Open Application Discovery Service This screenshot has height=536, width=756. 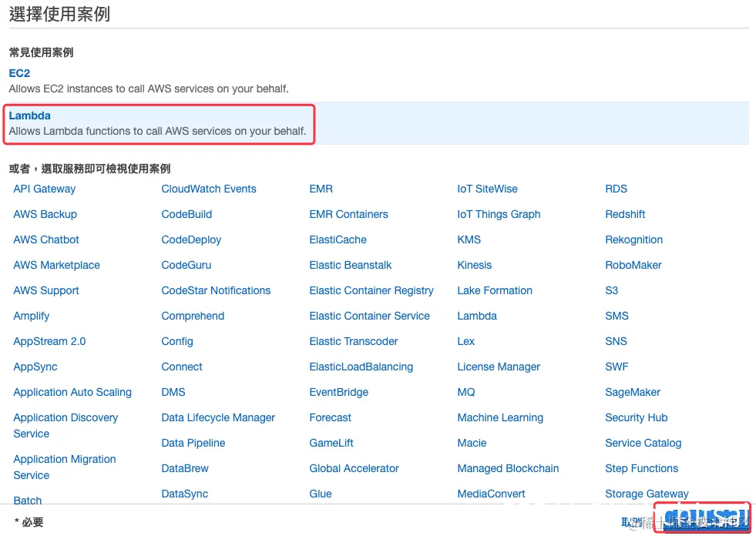click(x=66, y=426)
